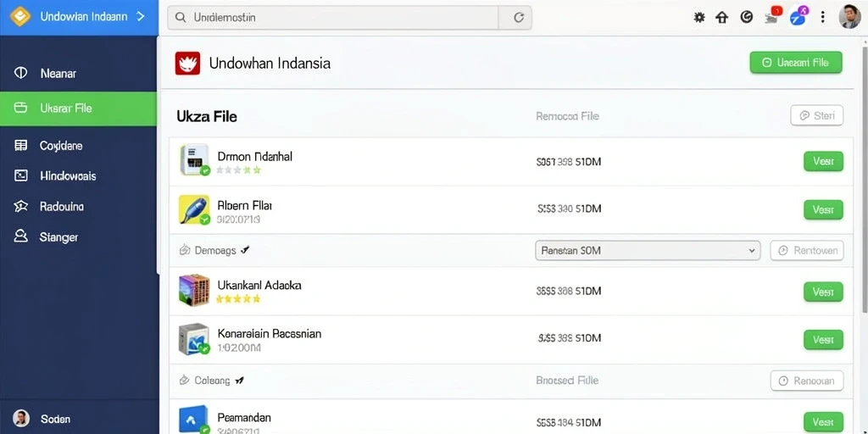Click the circular G icon in toolbar
868x434 pixels.
[x=746, y=18]
